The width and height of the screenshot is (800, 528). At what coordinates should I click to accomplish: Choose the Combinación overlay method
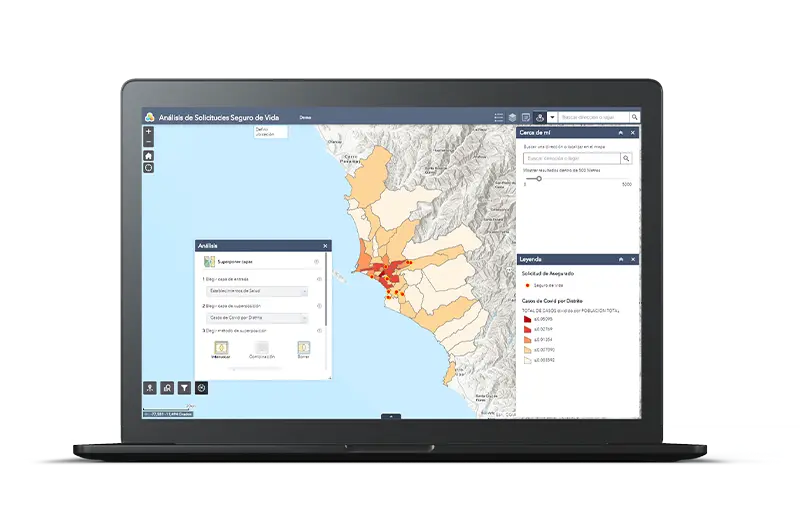262,346
